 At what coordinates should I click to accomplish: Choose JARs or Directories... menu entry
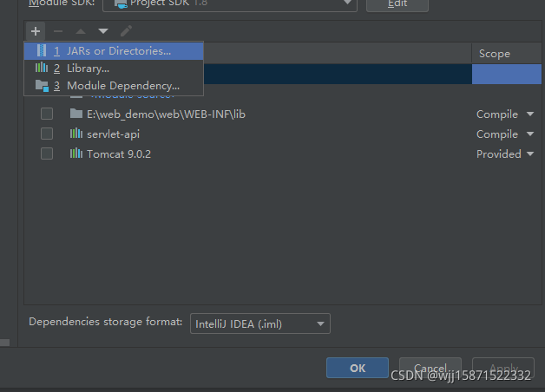pyautogui.click(x=114, y=51)
